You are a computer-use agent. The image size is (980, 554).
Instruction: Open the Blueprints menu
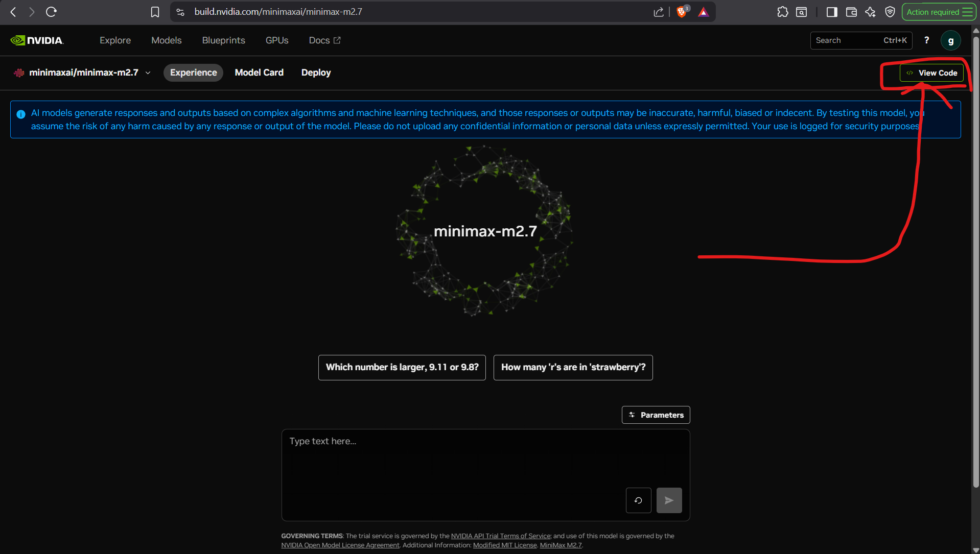pos(223,40)
